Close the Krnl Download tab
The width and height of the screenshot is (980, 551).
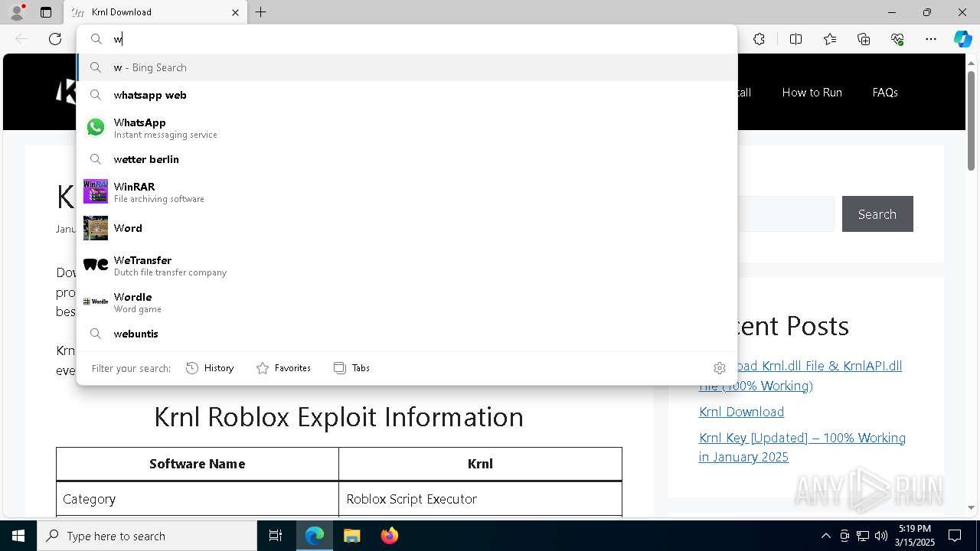click(x=235, y=12)
